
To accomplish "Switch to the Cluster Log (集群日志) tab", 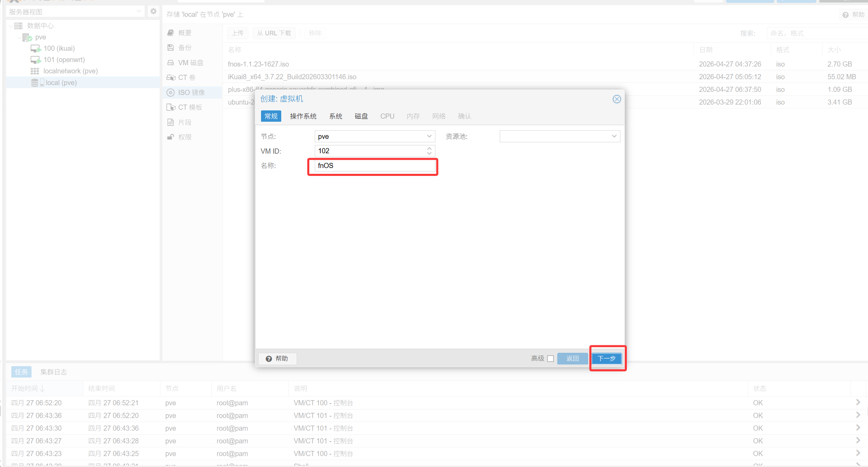I will (x=53, y=372).
